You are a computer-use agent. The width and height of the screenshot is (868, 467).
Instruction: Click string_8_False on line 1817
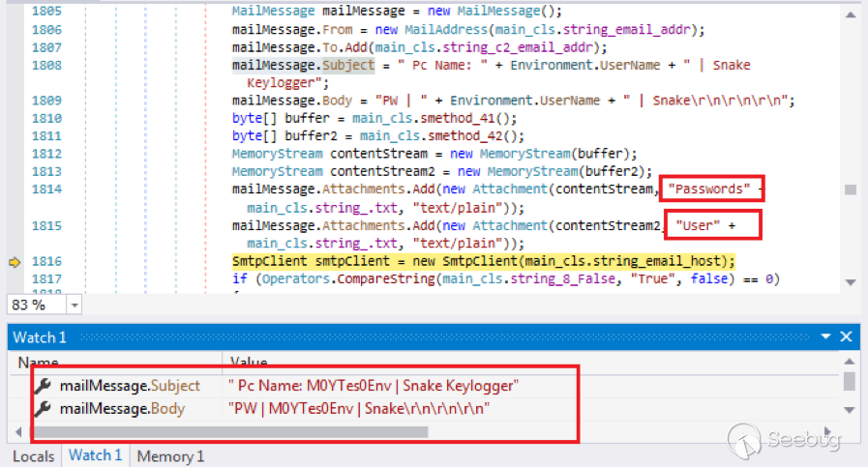click(x=562, y=278)
